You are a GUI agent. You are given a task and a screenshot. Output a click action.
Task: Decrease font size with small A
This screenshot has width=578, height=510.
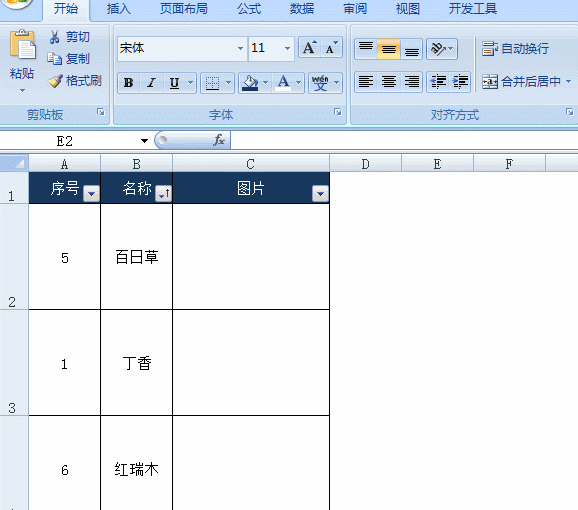331,48
